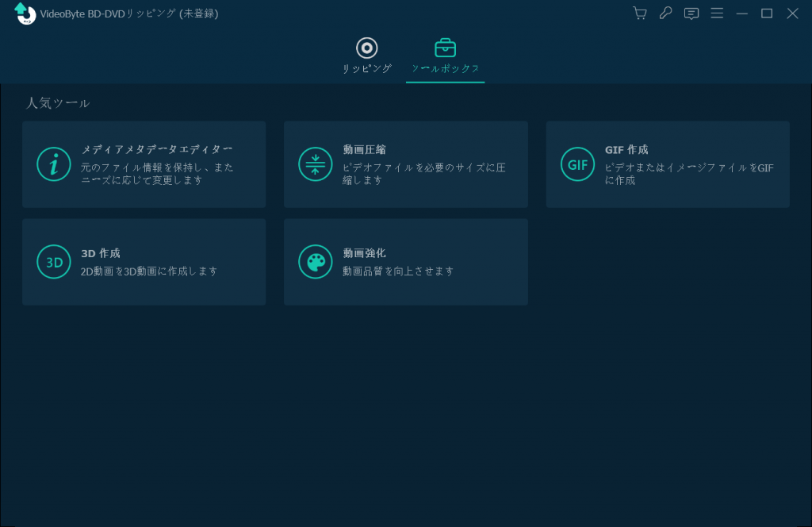Open the hamburger menu
This screenshot has height=527, width=812.
coord(717,13)
